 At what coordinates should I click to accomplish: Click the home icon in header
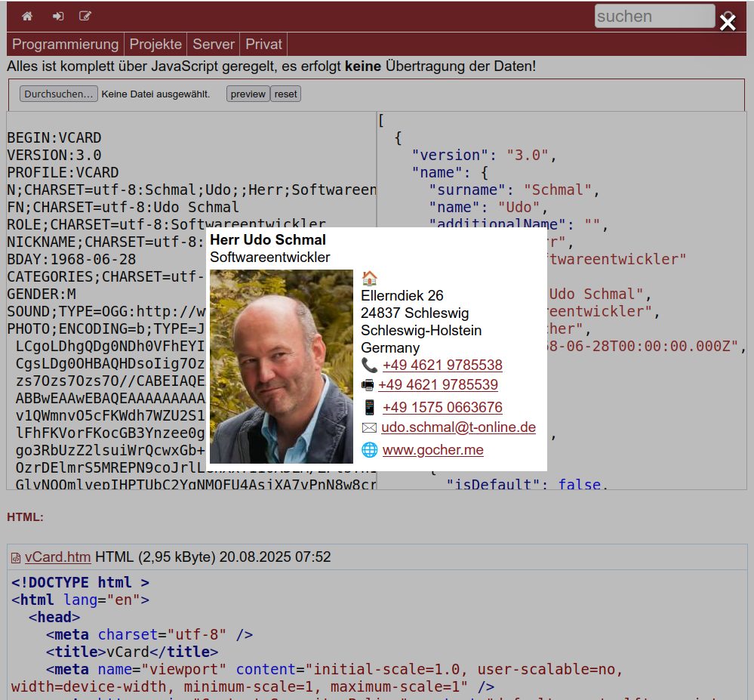27,16
